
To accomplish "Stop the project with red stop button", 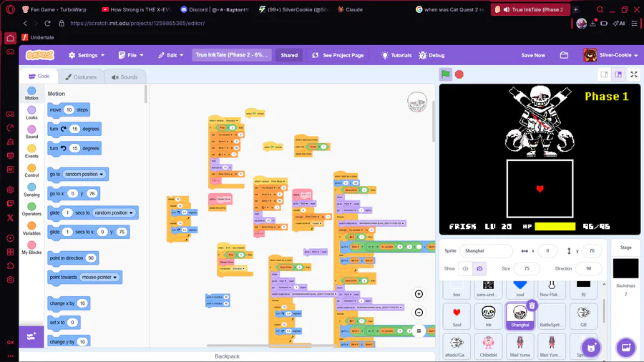I will (459, 74).
